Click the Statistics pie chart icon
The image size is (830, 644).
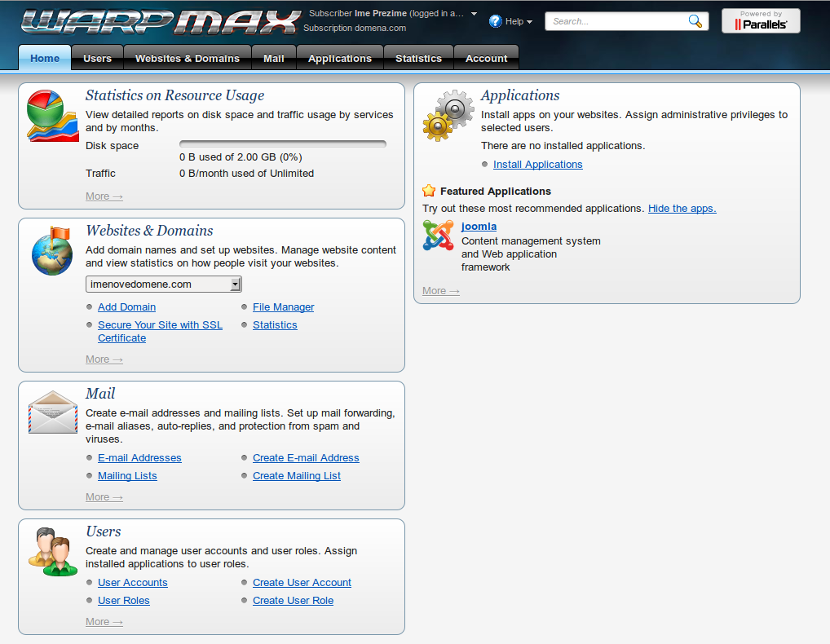(52, 116)
